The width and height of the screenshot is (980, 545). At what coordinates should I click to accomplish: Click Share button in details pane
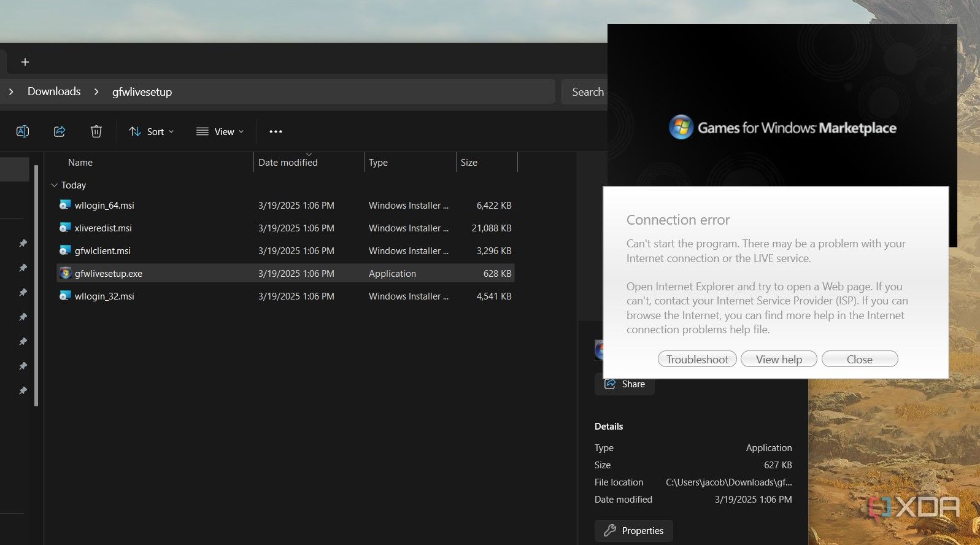click(x=625, y=384)
